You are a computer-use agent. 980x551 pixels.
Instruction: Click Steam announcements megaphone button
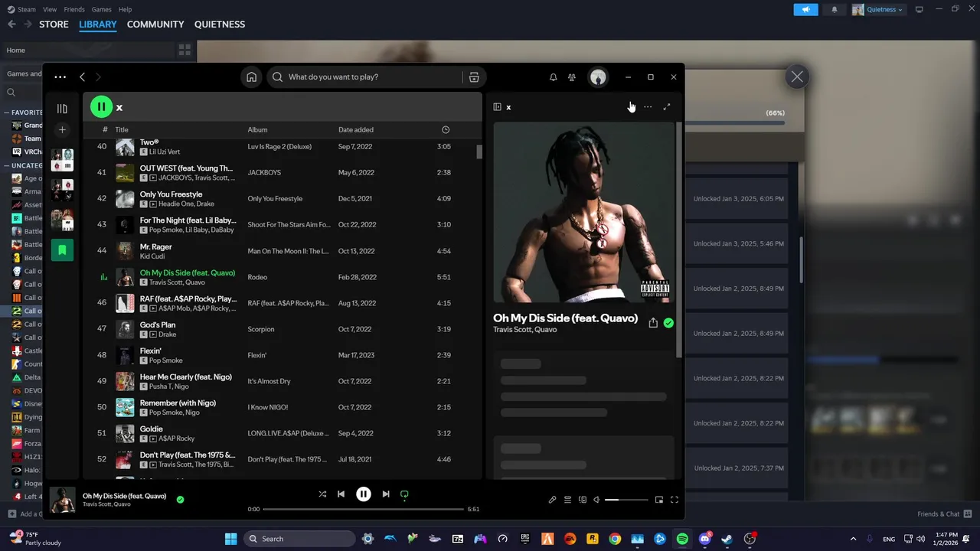805,9
